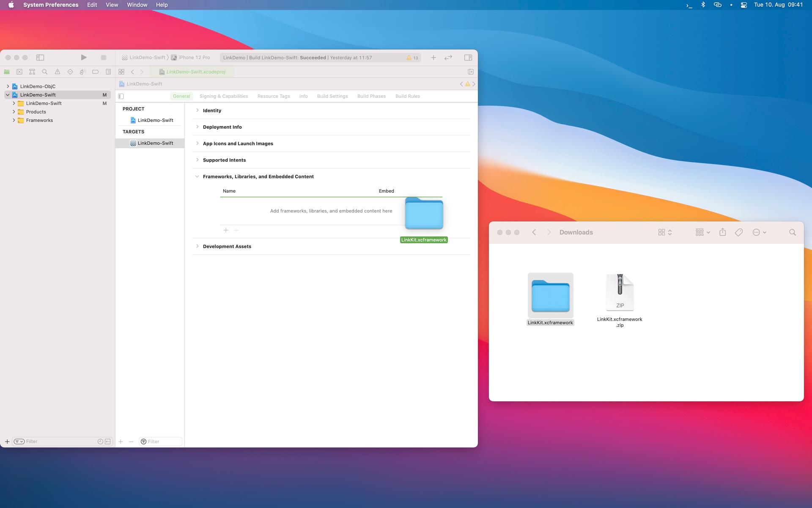This screenshot has height=508, width=812.
Task: Select the Report navigator icon
Action: (108, 72)
